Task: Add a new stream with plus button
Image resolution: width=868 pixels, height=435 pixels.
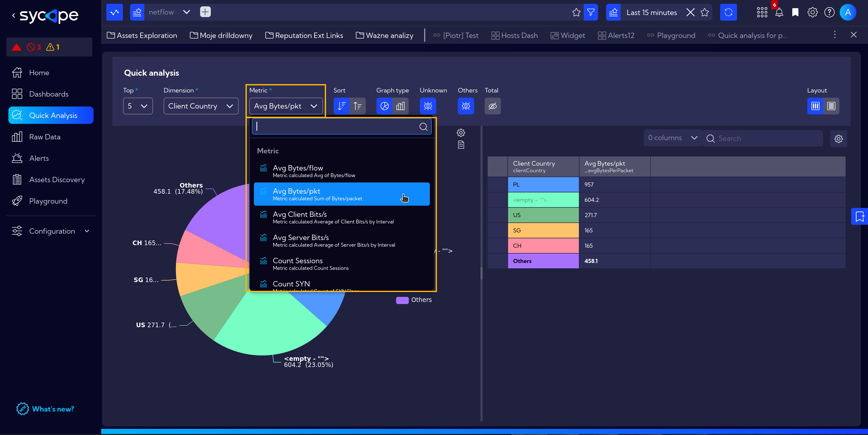Action: 205,12
